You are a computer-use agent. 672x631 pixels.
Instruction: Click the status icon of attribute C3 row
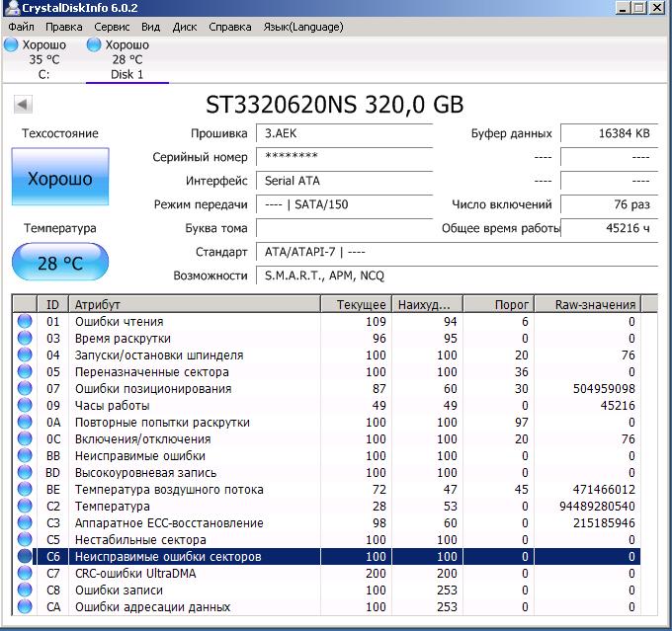[25, 522]
